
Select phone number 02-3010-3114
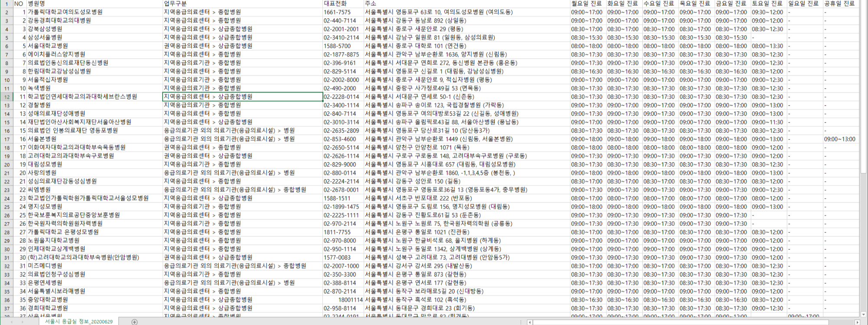pyautogui.click(x=343, y=122)
